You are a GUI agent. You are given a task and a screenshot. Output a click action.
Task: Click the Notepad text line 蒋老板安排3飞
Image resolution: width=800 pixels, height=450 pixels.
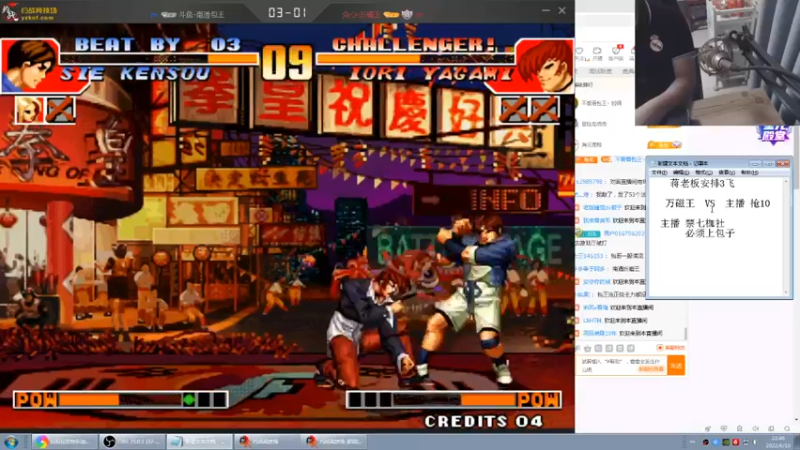pyautogui.click(x=702, y=183)
